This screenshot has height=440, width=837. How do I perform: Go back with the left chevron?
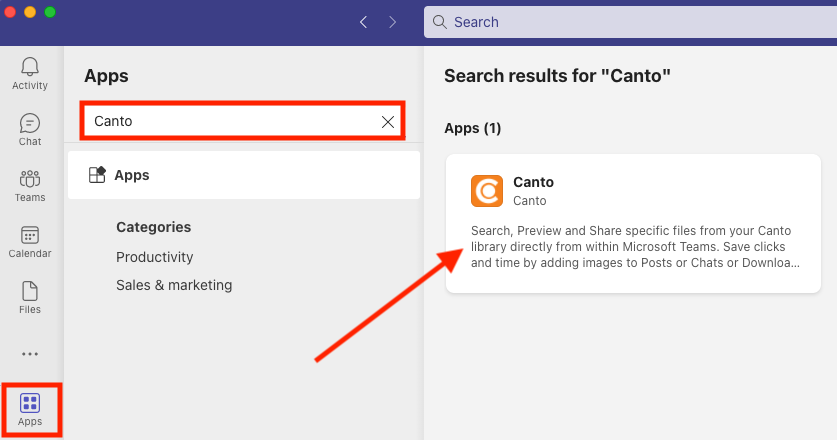364,22
